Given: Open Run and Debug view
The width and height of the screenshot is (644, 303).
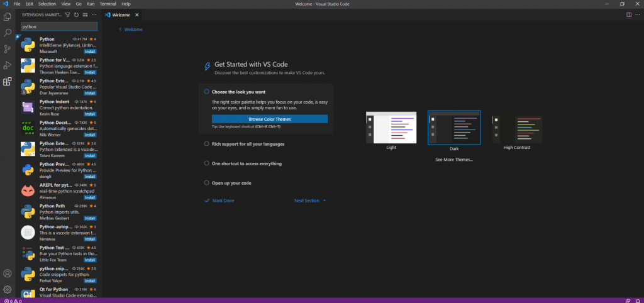Looking at the screenshot, I should 7,65.
